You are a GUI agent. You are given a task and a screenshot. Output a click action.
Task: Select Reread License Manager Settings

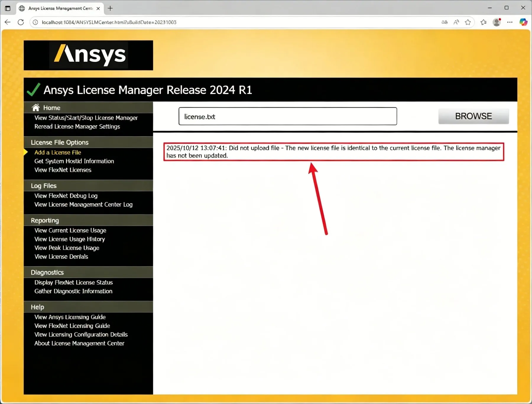point(77,126)
